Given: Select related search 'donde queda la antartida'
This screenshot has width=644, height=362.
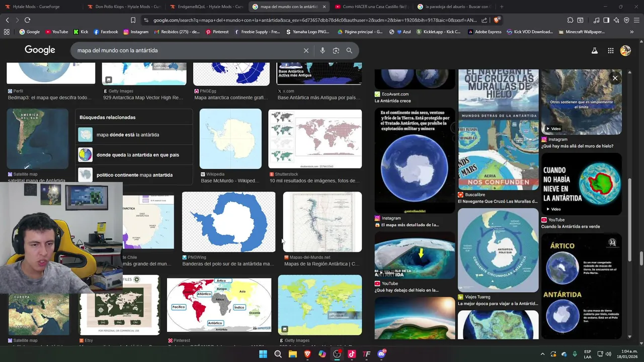Looking at the screenshot, I should coord(134,155).
